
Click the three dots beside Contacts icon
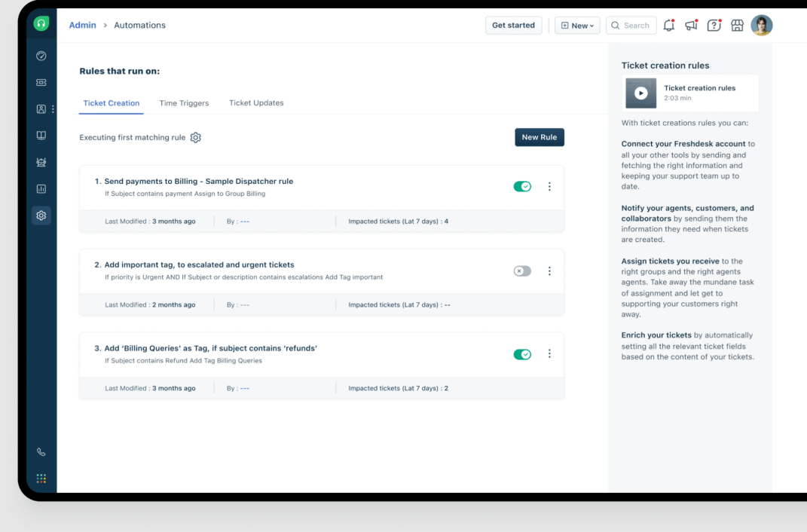pyautogui.click(x=53, y=109)
